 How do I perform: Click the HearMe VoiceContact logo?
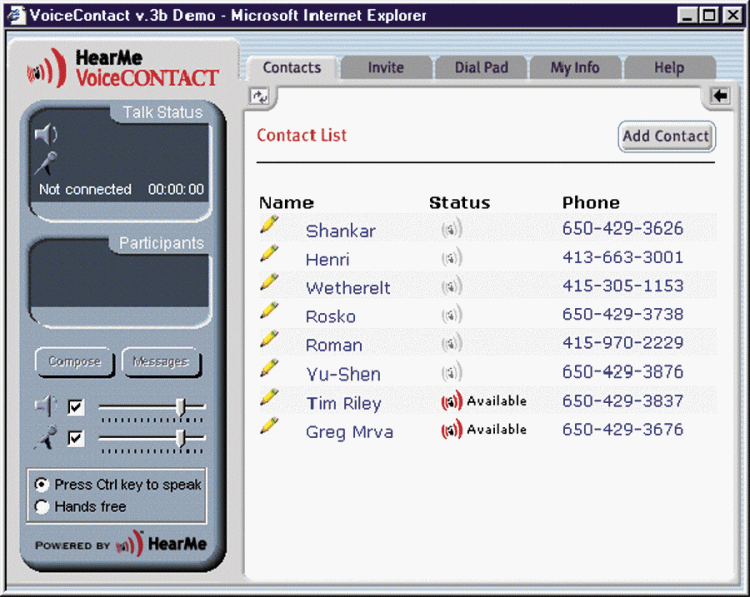click(x=122, y=68)
